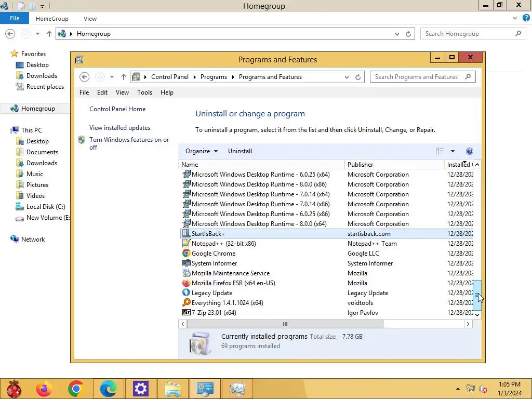This screenshot has width=532, height=399.
Task: Click the Notepad++ program icon
Action: pos(186,243)
